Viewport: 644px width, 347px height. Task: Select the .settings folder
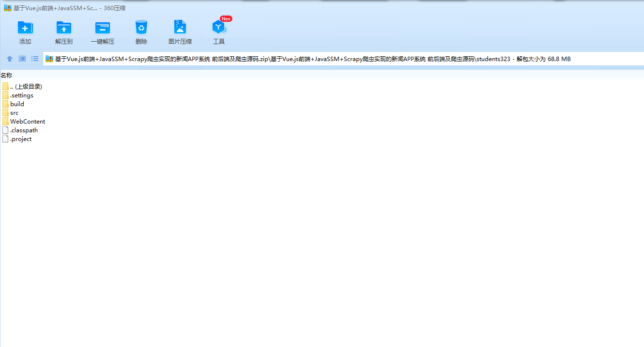pyautogui.click(x=18, y=95)
